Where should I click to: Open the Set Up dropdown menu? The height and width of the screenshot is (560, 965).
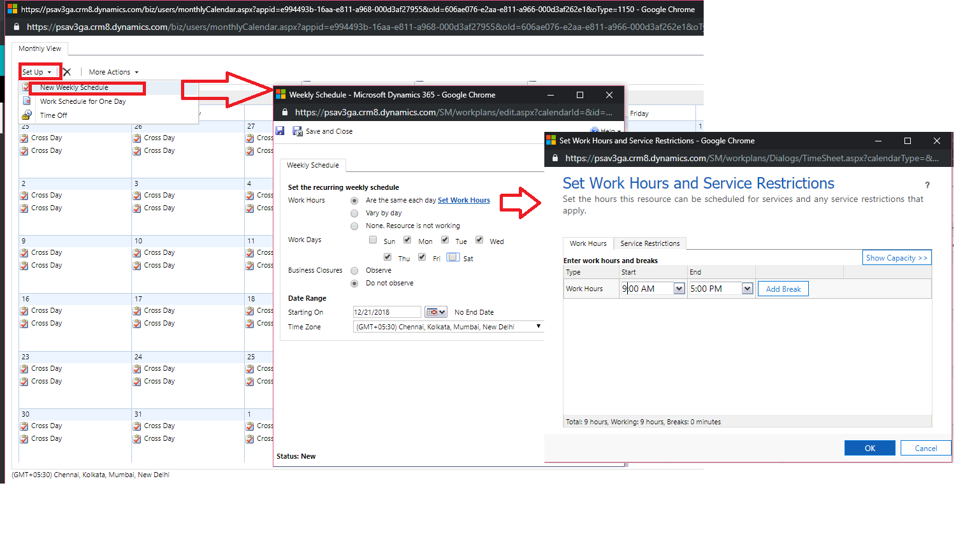(x=37, y=72)
